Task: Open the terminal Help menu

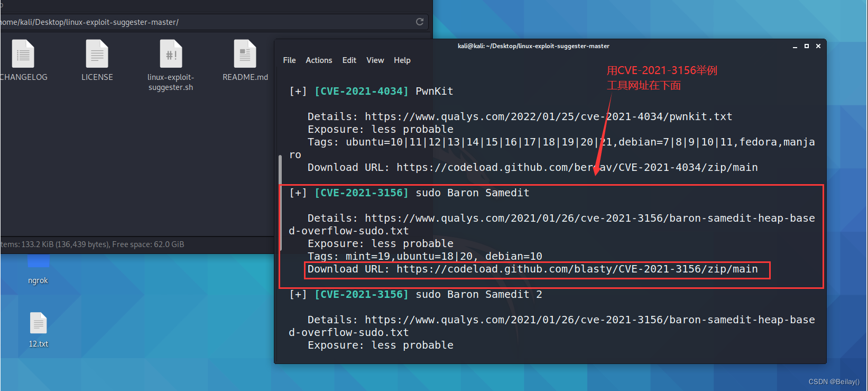Action: point(402,60)
